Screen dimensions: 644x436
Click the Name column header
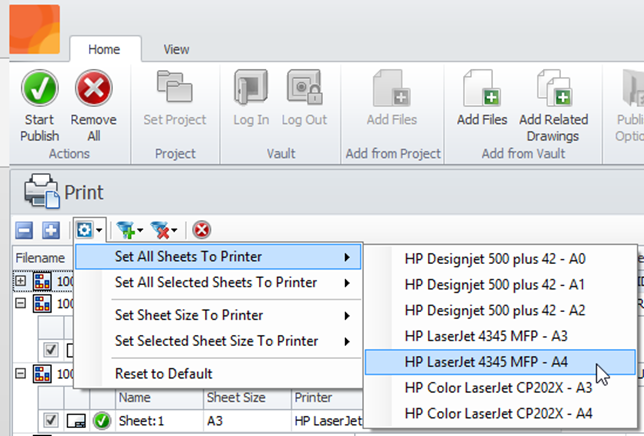pos(159,397)
